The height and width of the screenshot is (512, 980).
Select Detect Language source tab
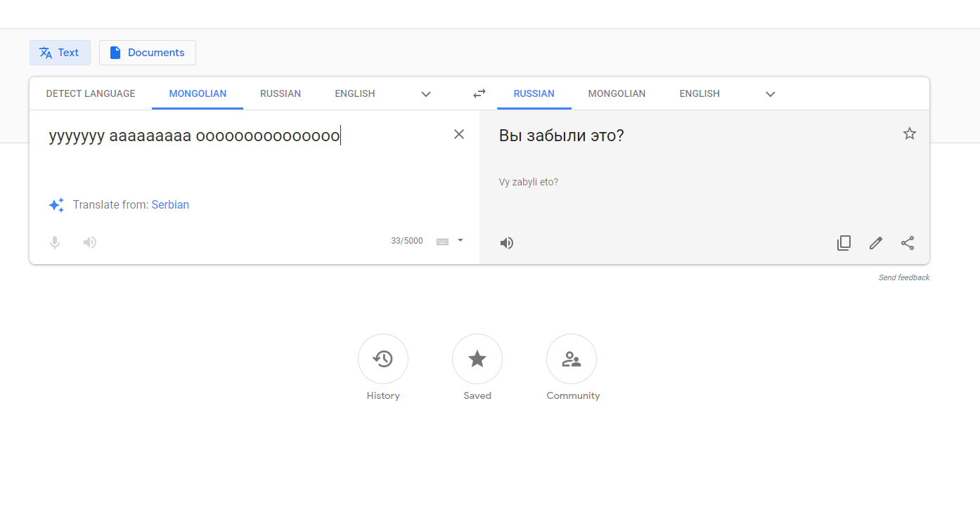coord(91,93)
